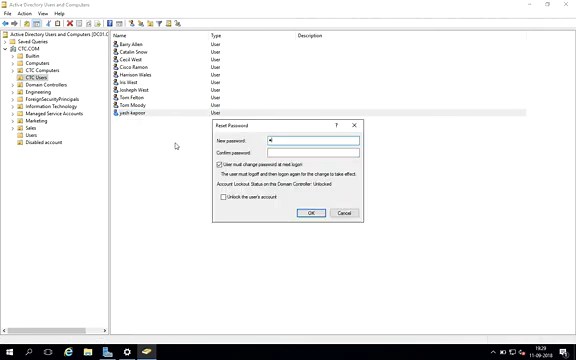Click the Forward arrow in toolbar
576x360 pixels.
pyautogui.click(x=14, y=24)
